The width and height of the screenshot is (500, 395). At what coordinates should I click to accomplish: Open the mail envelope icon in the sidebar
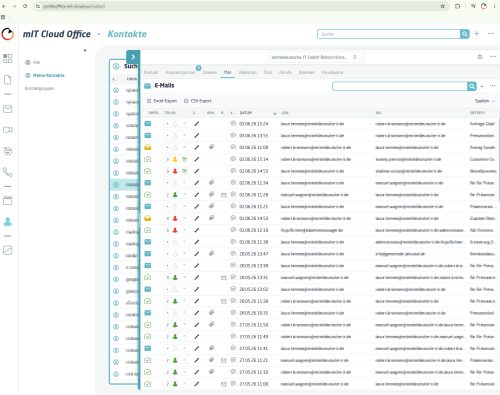click(x=7, y=109)
